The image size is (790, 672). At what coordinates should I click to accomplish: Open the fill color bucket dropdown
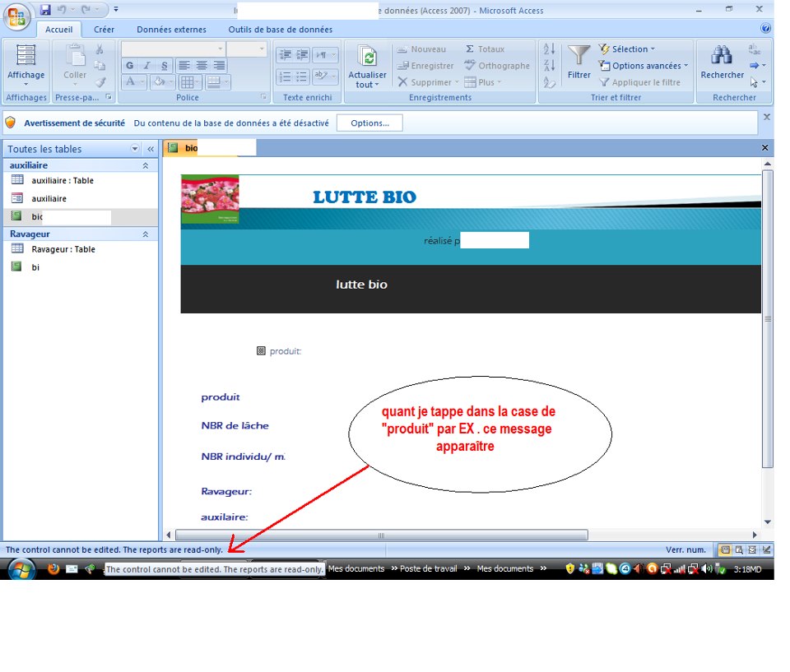point(171,81)
